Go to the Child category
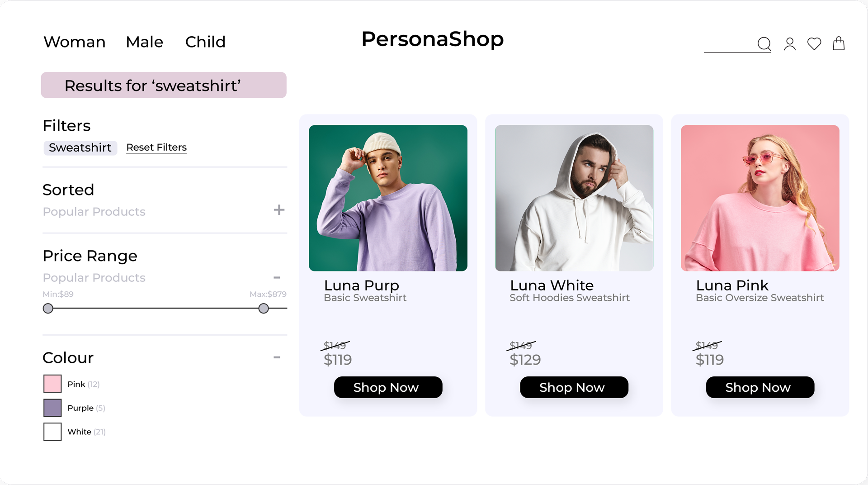 pyautogui.click(x=205, y=42)
